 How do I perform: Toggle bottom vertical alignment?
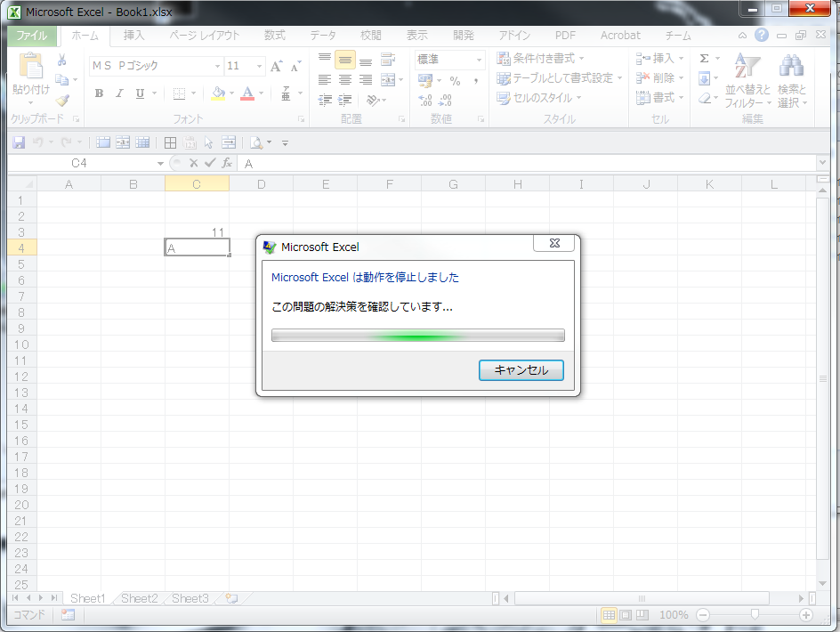pyautogui.click(x=366, y=60)
